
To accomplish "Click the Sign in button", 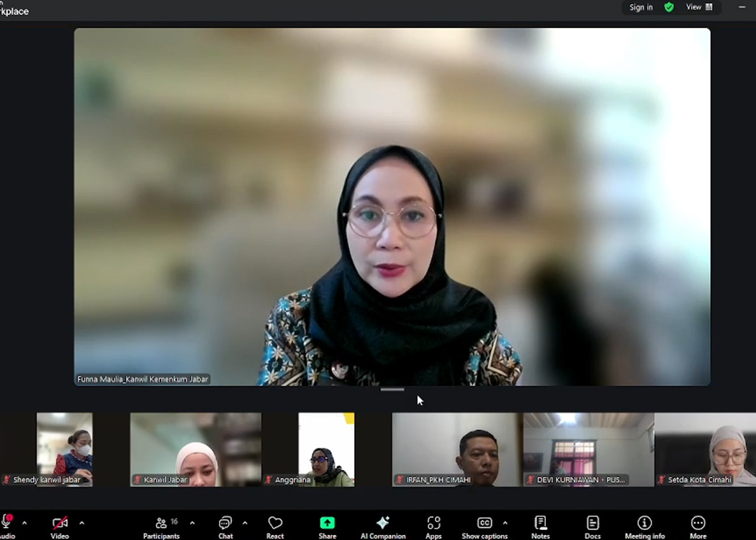I will pos(641,7).
